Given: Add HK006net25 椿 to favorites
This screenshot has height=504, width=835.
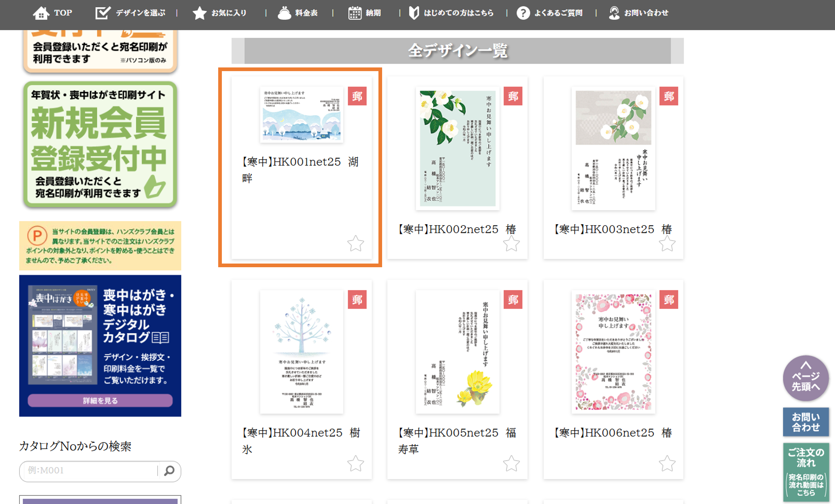Looking at the screenshot, I should coord(667,464).
